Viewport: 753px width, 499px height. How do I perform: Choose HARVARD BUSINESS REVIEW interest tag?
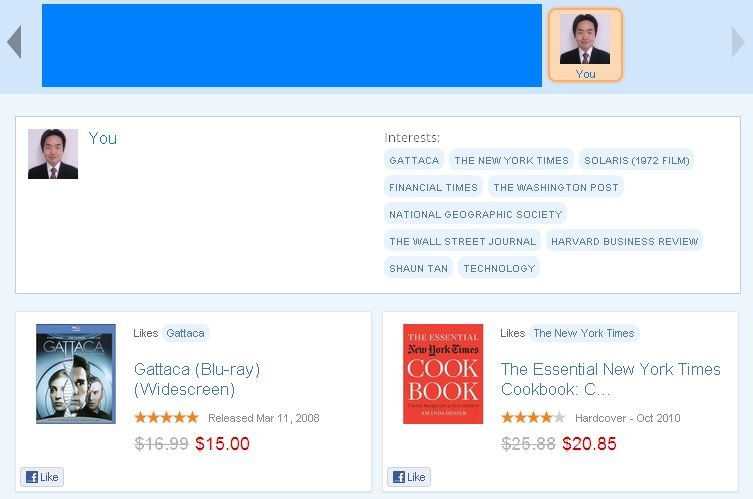[624, 241]
